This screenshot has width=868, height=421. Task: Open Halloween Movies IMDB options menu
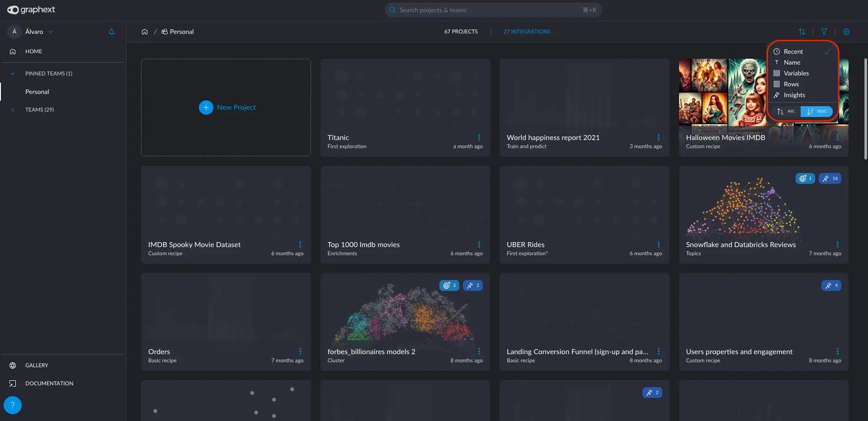point(838,137)
